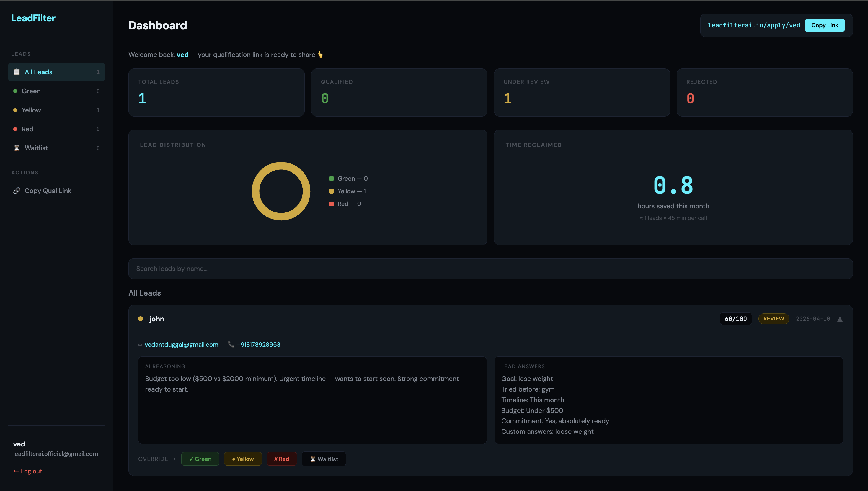Open the Yellow leads filter
This screenshot has height=491, width=868.
coord(31,110)
